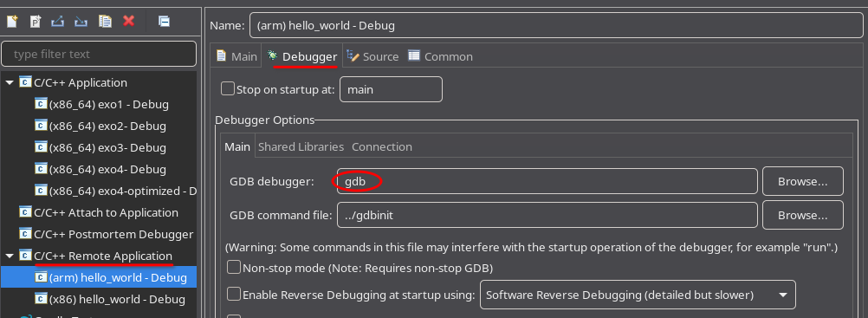The image size is (868, 318).
Task: Open the Source tab
Action: tap(372, 56)
